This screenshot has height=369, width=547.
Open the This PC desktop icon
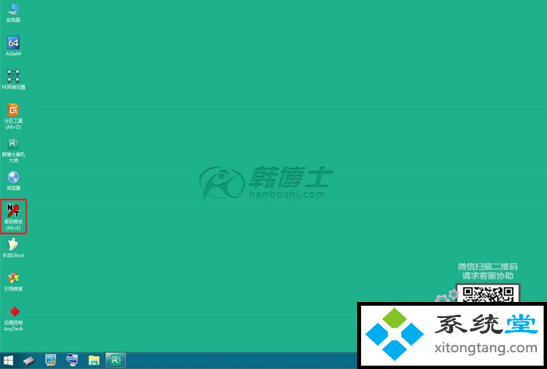point(13,13)
